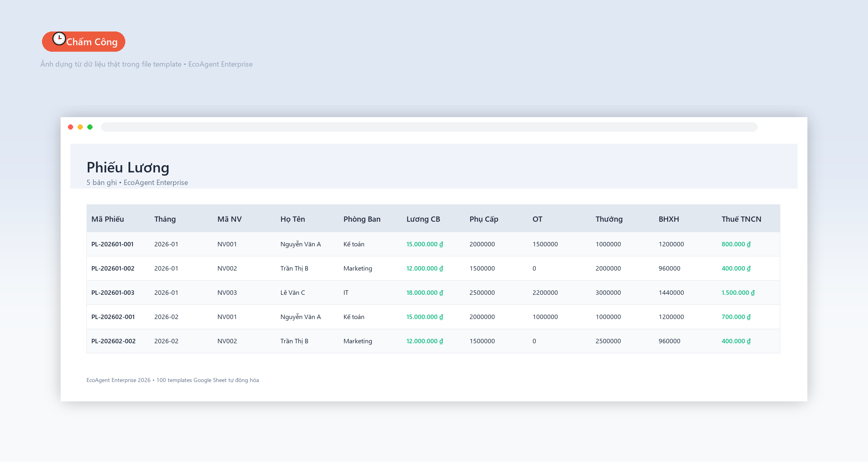Image resolution: width=868 pixels, height=462 pixels.
Task: Click the Tháng column header
Action: 165,219
